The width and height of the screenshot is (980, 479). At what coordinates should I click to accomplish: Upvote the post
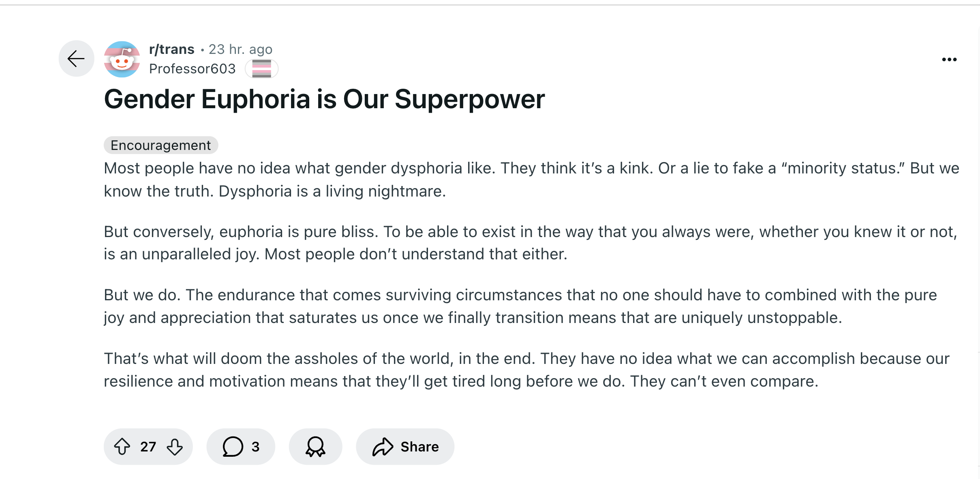(122, 447)
